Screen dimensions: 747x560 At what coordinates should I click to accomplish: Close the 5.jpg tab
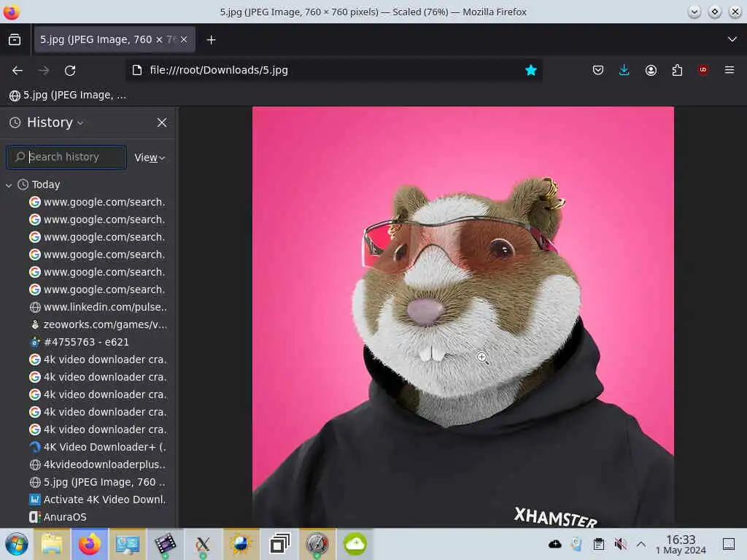click(184, 39)
